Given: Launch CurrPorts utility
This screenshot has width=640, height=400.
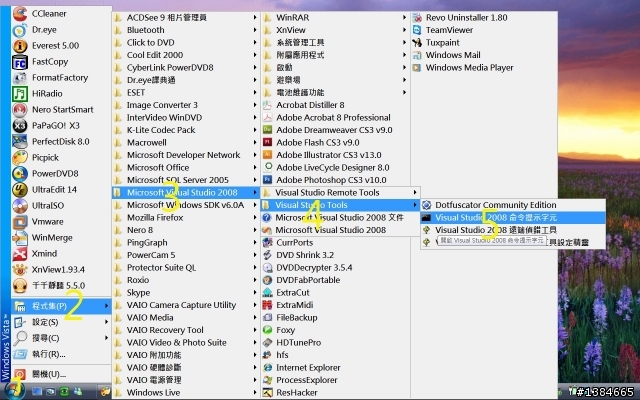Looking at the screenshot, I should [335, 242].
